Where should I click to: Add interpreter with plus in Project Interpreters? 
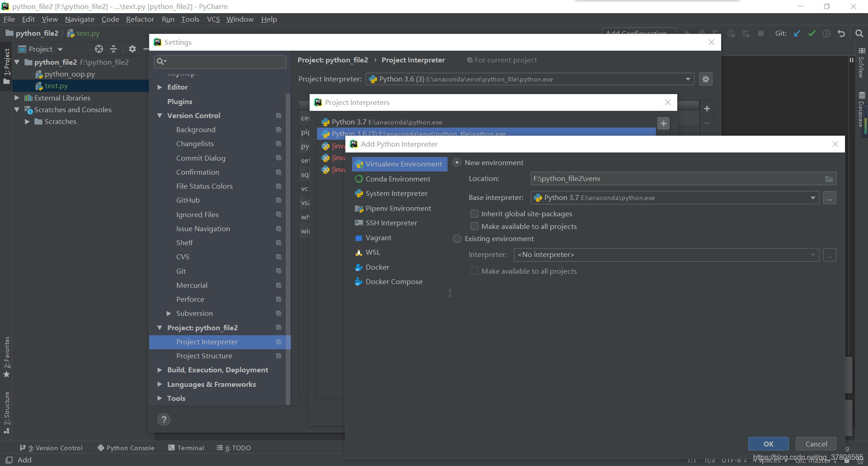click(x=664, y=124)
